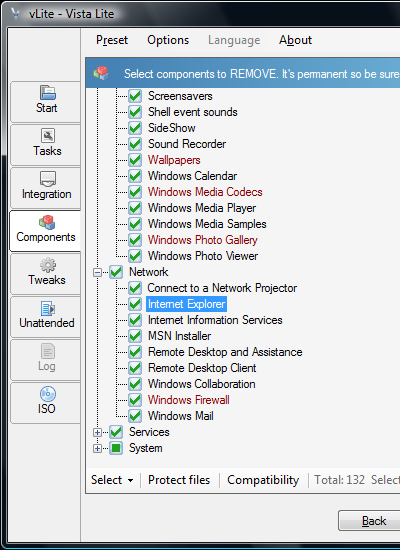Toggle MSN Installer checkbox
Viewport: 400px width, 550px height.
(x=135, y=336)
